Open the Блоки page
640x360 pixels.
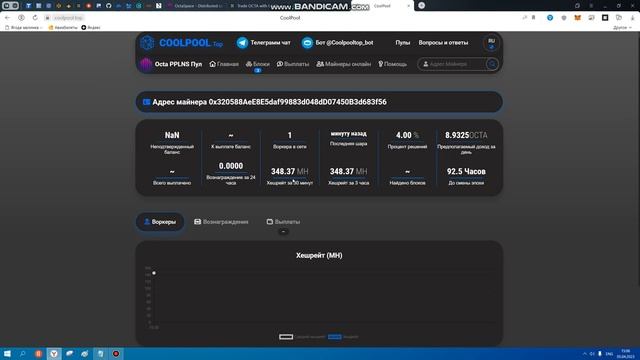[x=258, y=64]
